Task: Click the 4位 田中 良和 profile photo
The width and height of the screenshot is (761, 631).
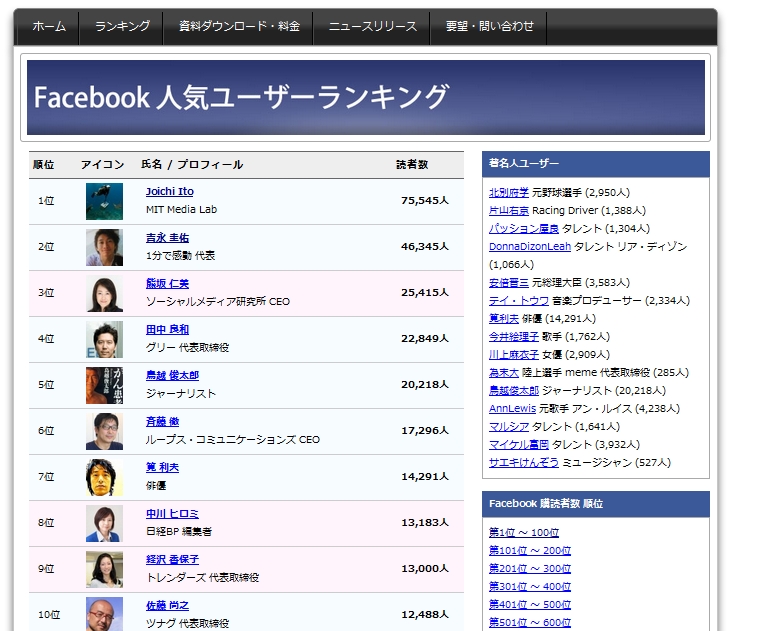Action: [104, 339]
